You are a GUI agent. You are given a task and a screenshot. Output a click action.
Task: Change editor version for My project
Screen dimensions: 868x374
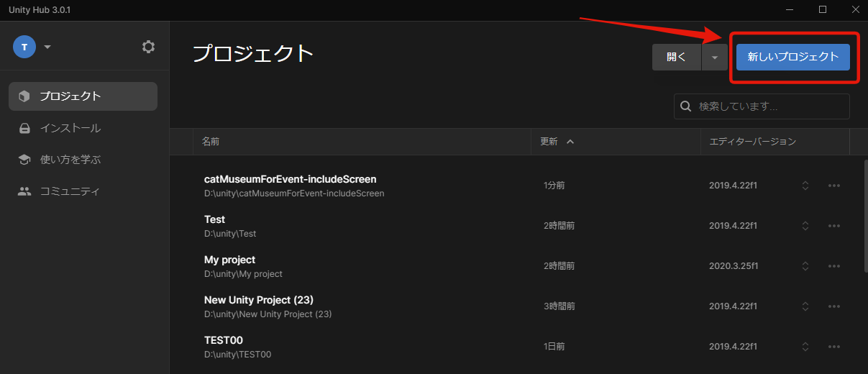805,266
